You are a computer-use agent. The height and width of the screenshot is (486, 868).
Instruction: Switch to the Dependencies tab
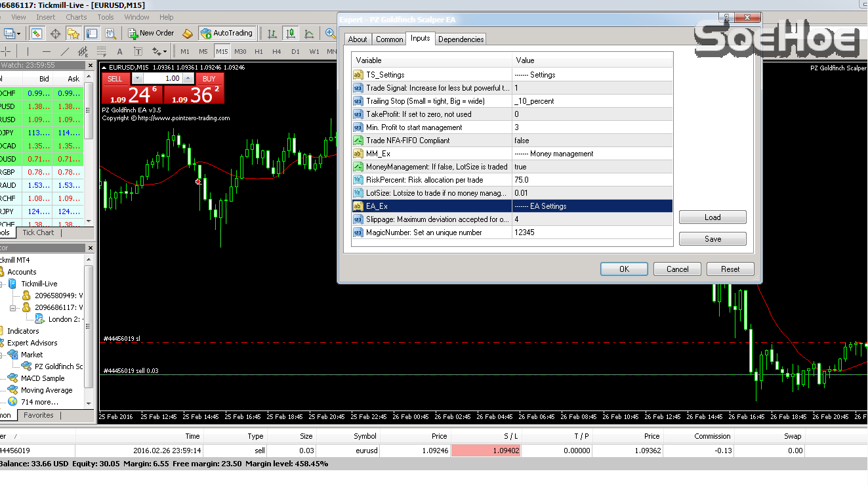coord(461,39)
